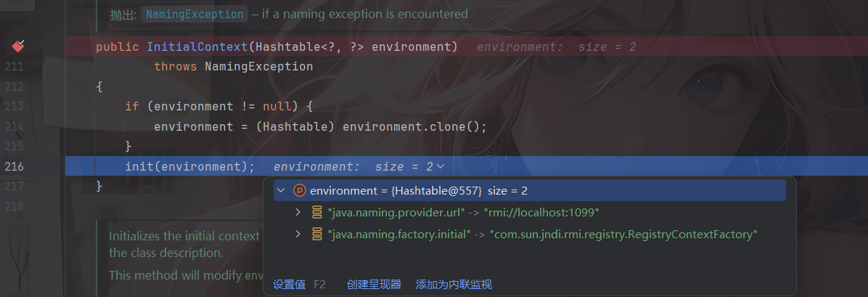Expand the java.naming.factory.initial entry
Image resolution: width=868 pixels, height=297 pixels.
[x=298, y=235]
